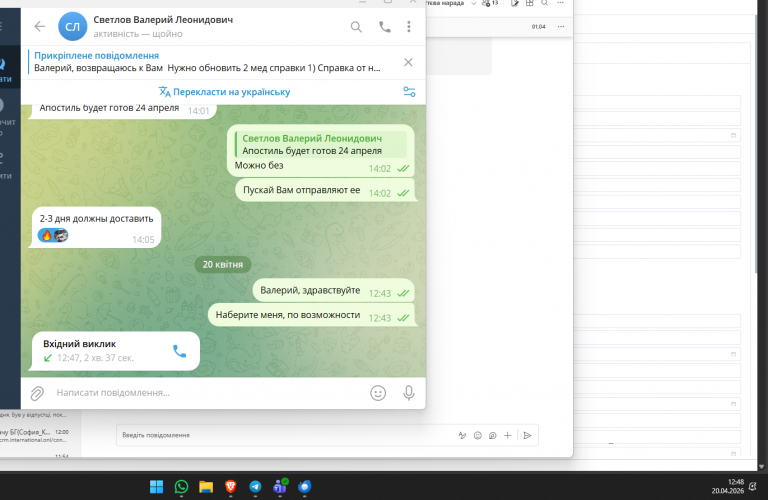Send the Teams message
This screenshot has width=768, height=500.
click(528, 435)
